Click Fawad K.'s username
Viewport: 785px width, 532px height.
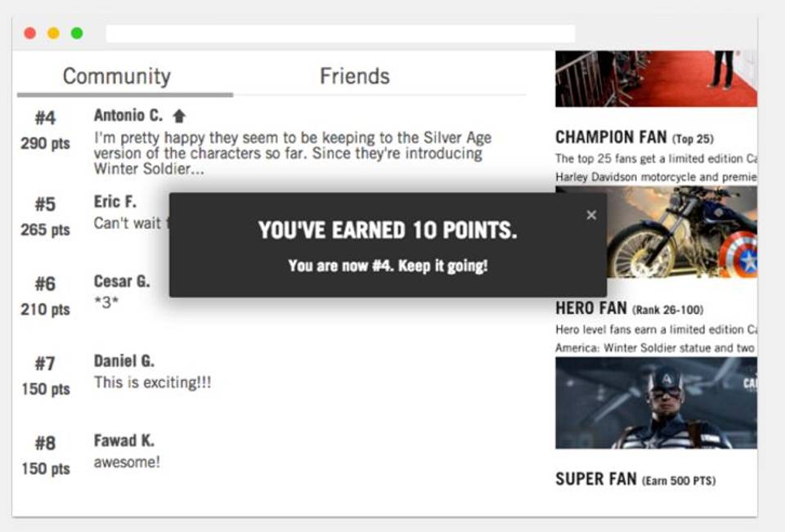pyautogui.click(x=124, y=441)
